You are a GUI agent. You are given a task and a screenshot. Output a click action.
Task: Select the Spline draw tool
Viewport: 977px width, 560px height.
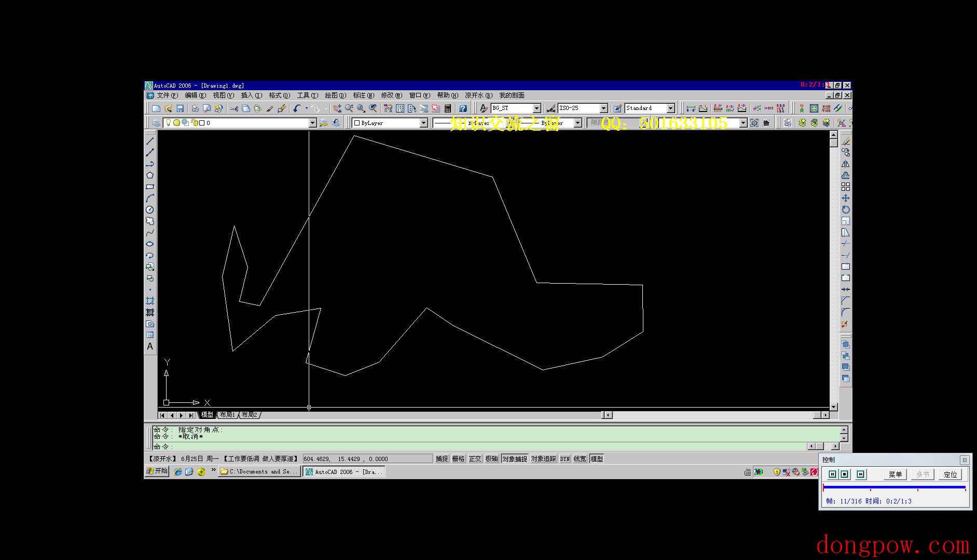[150, 232]
